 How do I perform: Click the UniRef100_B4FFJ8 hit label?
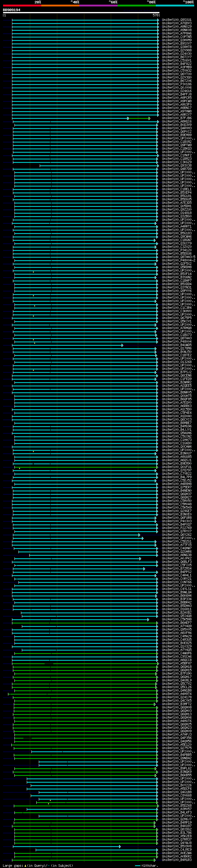click(x=176, y=94)
